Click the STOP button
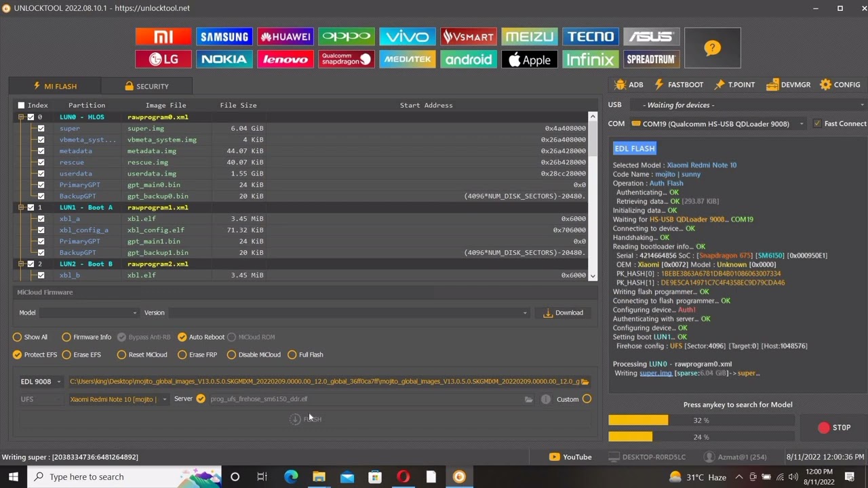The width and height of the screenshot is (868, 488). (x=834, y=428)
